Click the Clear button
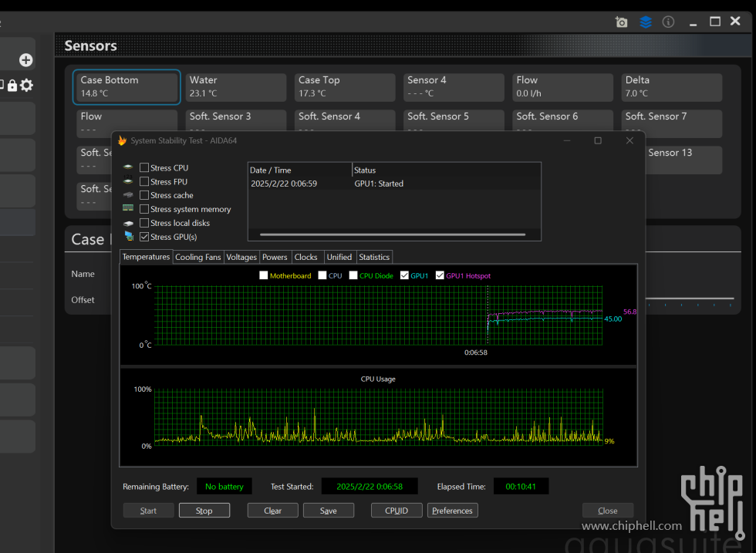The image size is (756, 553). coord(273,511)
